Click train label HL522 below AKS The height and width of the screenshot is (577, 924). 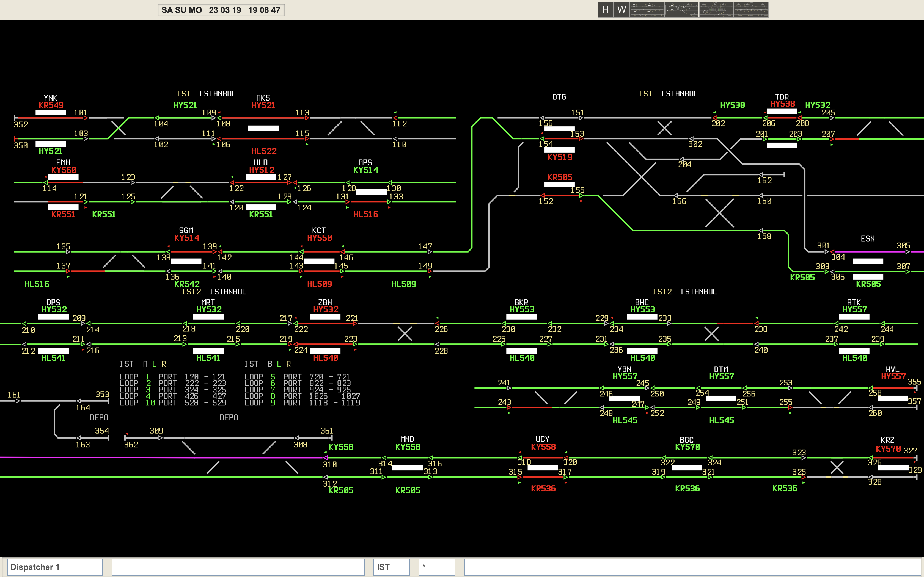pyautogui.click(x=264, y=151)
